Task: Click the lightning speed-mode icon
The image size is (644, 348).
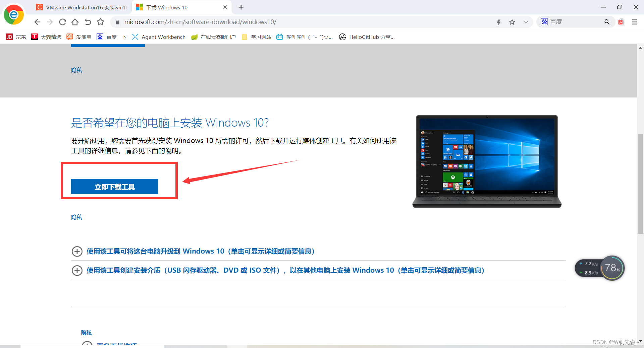Action: [499, 22]
